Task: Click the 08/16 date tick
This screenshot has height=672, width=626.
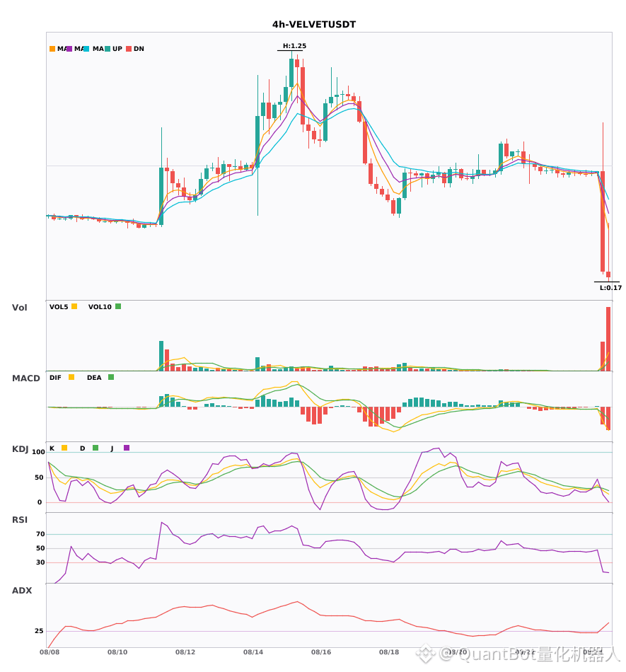Action: (321, 652)
